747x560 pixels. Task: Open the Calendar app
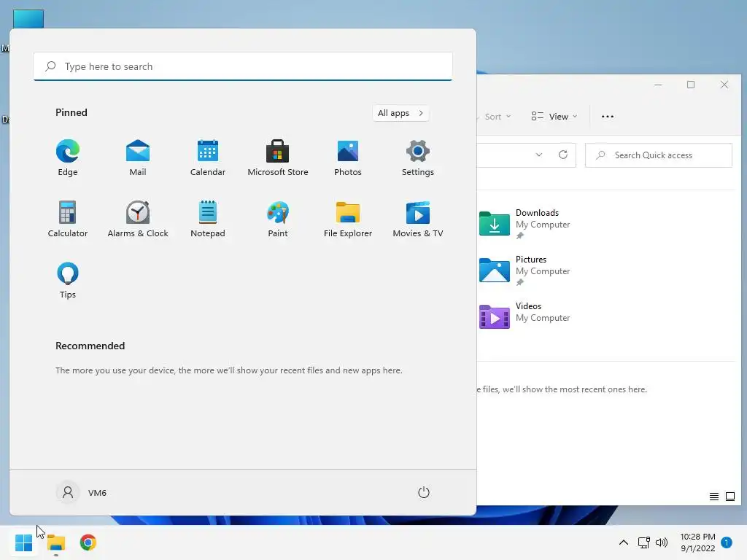coord(208,157)
